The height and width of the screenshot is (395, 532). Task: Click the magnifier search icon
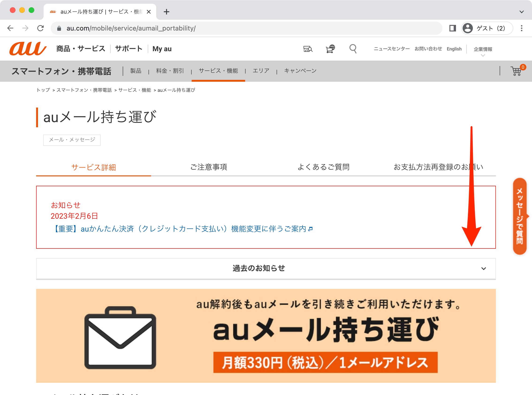point(353,49)
